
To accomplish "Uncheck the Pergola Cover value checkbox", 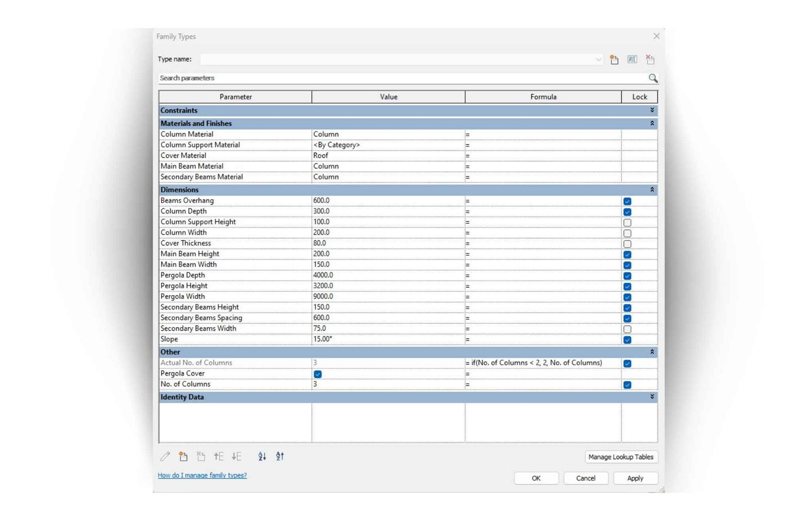I will click(x=318, y=374).
